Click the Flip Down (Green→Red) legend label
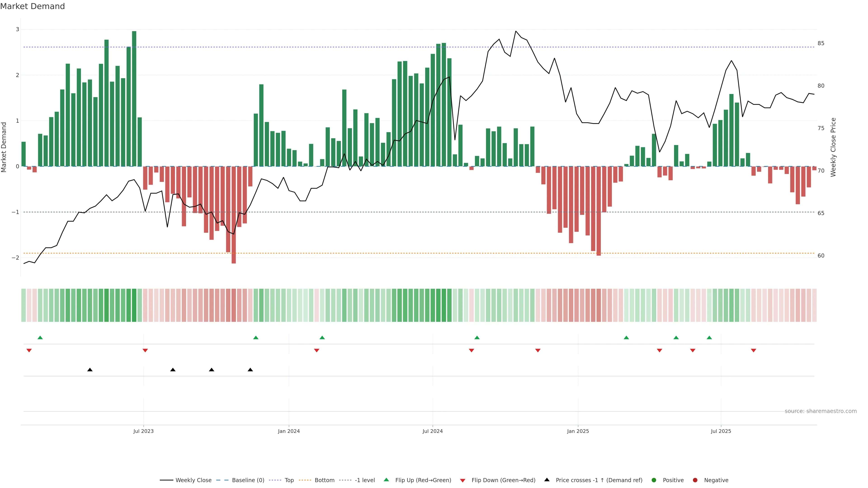The width and height of the screenshot is (868, 488). coord(503,480)
